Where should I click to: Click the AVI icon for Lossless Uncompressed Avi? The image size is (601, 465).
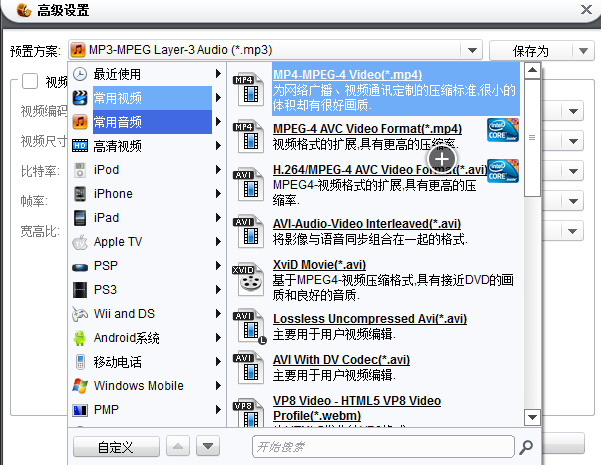click(249, 327)
